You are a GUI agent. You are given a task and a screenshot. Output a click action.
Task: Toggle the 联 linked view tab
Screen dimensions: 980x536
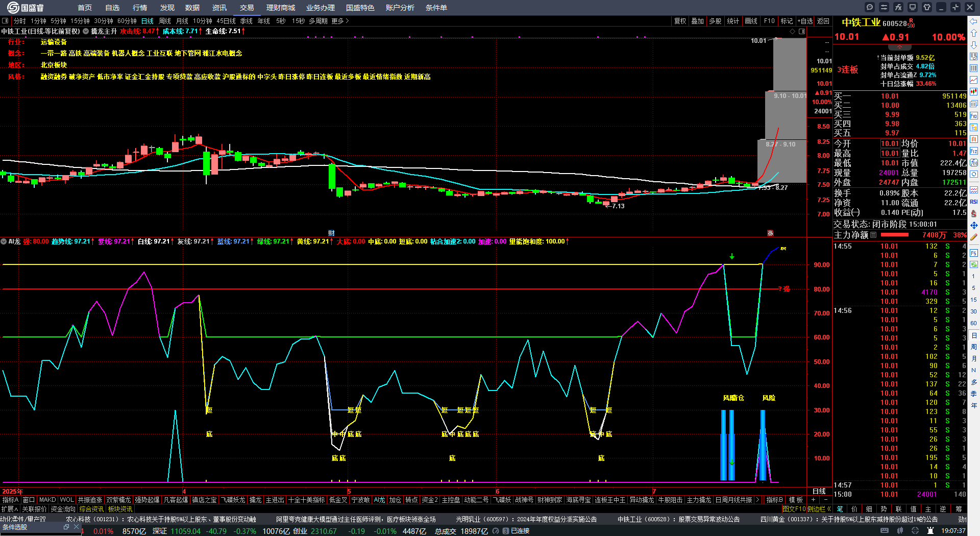tap(899, 509)
